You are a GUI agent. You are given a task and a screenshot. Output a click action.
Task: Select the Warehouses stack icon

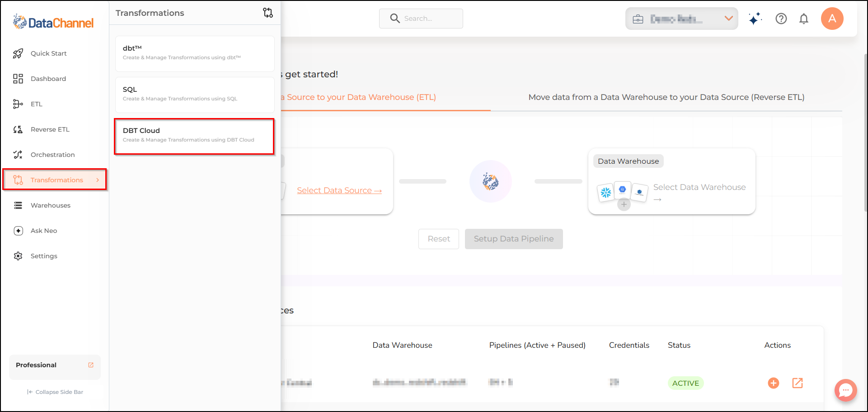point(18,205)
